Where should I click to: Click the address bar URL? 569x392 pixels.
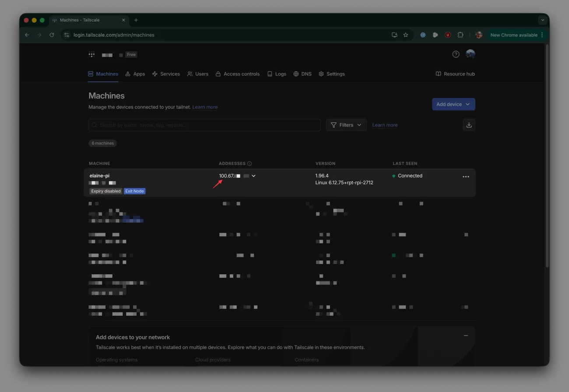pyautogui.click(x=114, y=35)
